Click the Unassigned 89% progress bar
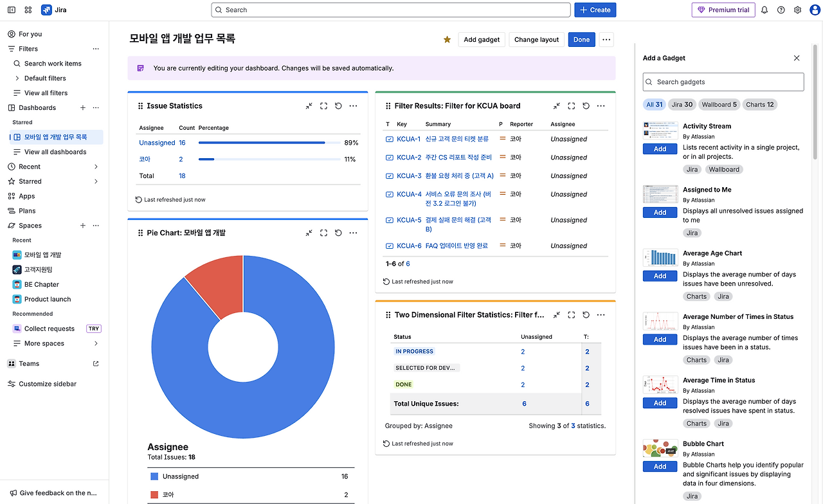 (x=269, y=143)
